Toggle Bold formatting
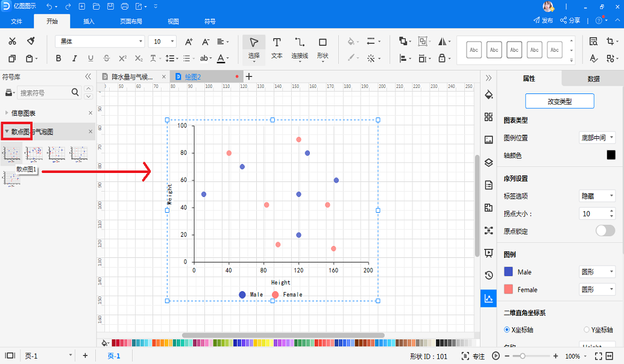This screenshot has width=624, height=364. point(58,58)
